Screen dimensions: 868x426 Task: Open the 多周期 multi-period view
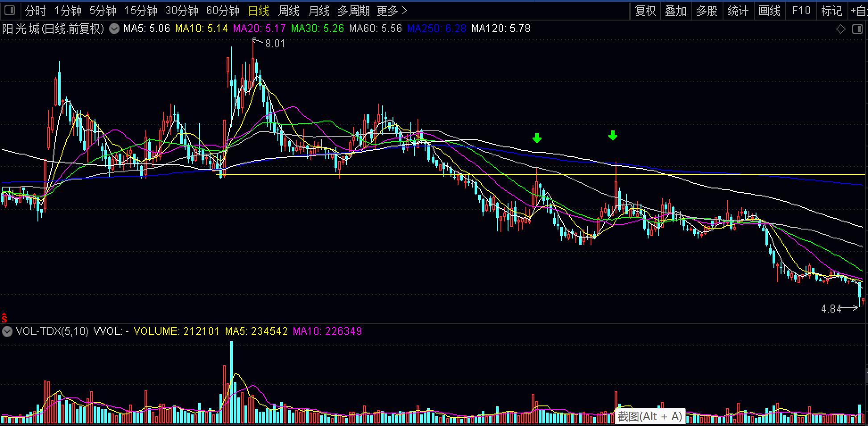click(x=353, y=11)
